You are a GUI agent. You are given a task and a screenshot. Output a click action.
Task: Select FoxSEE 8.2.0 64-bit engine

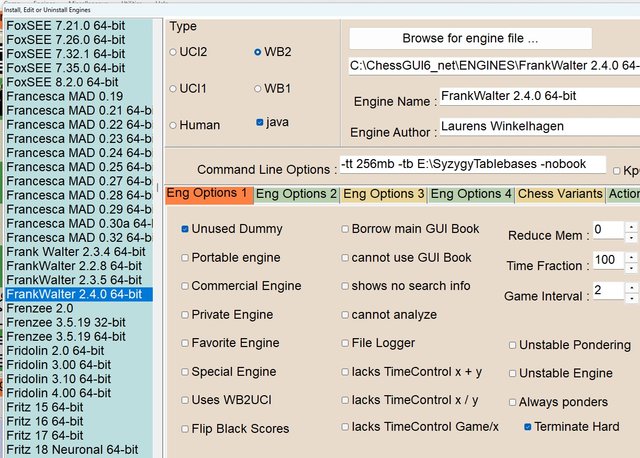tap(79, 82)
